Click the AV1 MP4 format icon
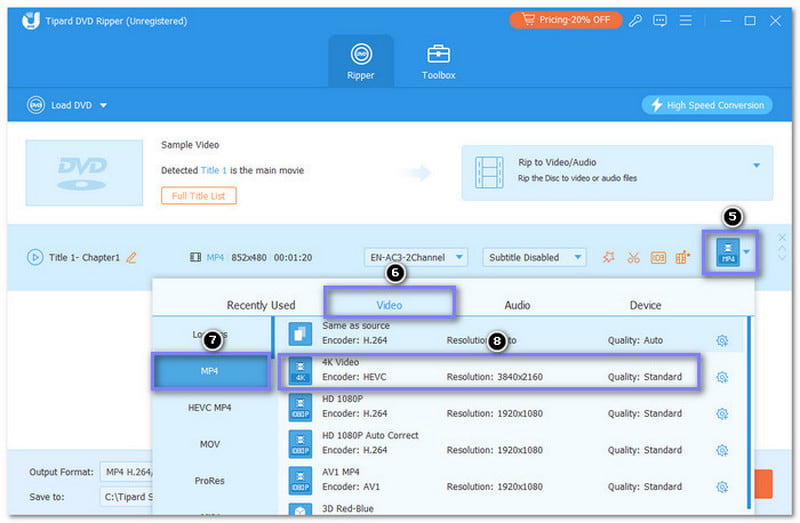This screenshot has width=800, height=523. [301, 481]
